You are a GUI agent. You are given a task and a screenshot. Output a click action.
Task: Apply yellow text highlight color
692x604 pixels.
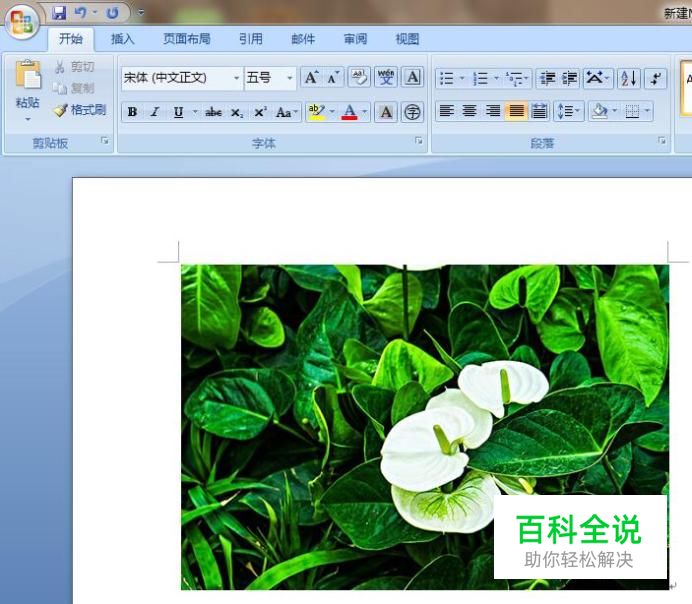tap(316, 112)
